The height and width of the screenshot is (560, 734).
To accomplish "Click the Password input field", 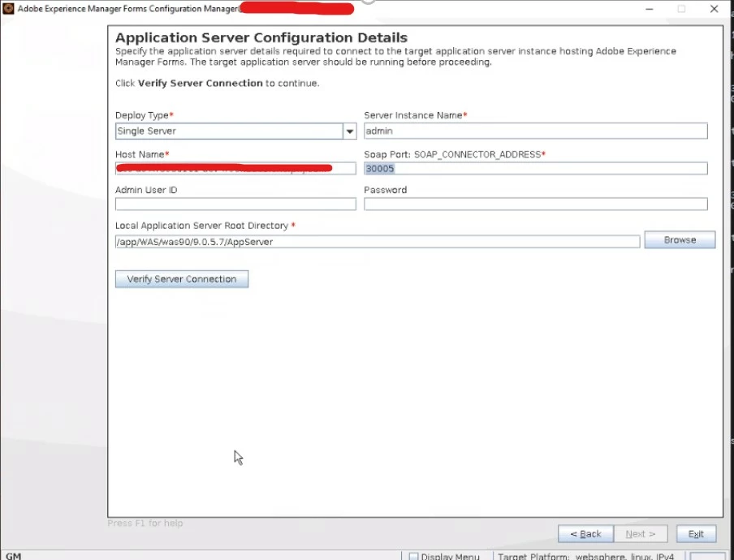I will click(536, 204).
